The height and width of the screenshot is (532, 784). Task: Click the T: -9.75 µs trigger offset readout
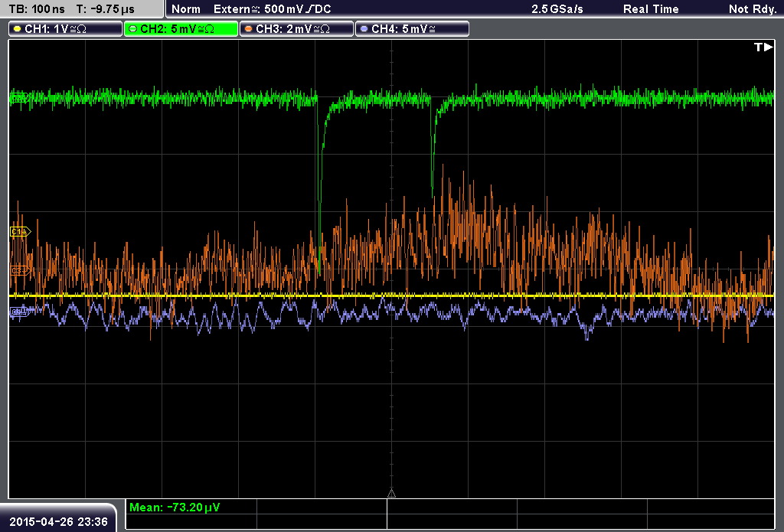(106, 9)
